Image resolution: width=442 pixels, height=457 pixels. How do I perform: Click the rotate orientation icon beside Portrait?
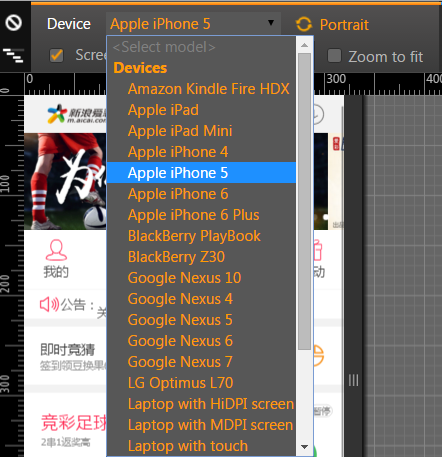[x=304, y=24]
